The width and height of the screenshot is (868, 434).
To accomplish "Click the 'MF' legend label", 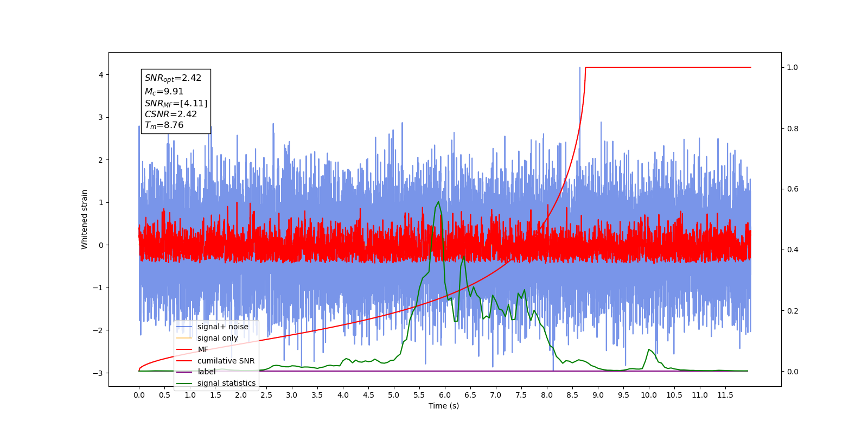I will point(203,349).
